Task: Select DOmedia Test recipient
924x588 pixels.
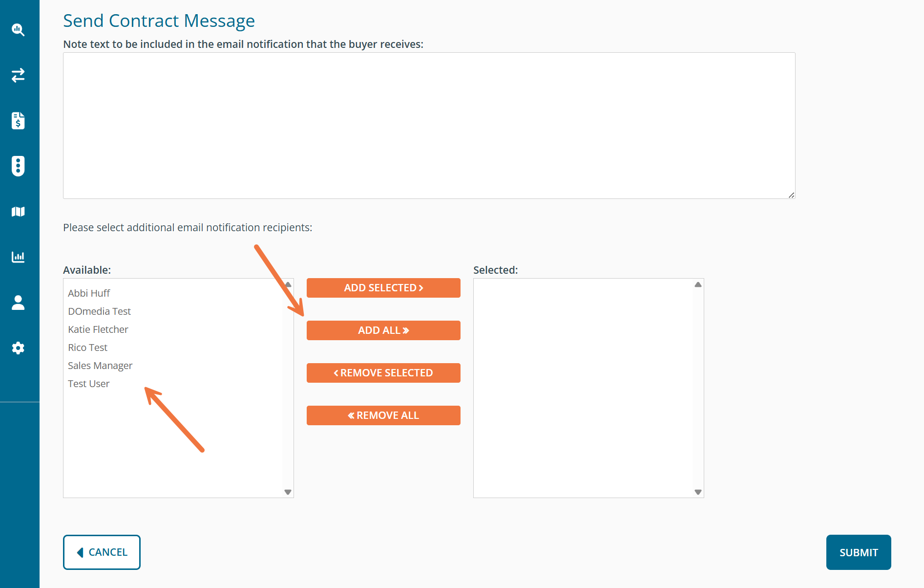Action: pos(99,311)
